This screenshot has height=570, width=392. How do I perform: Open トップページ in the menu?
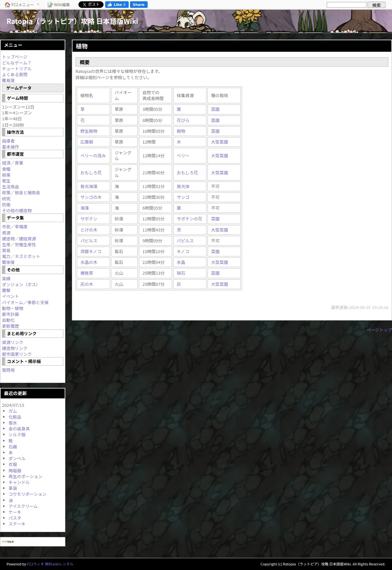click(15, 57)
